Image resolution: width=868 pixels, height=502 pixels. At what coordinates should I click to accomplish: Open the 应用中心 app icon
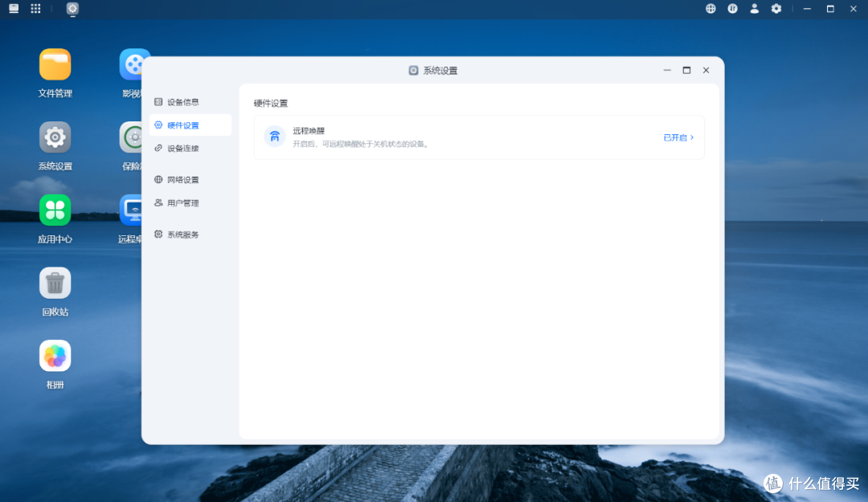[x=55, y=210]
